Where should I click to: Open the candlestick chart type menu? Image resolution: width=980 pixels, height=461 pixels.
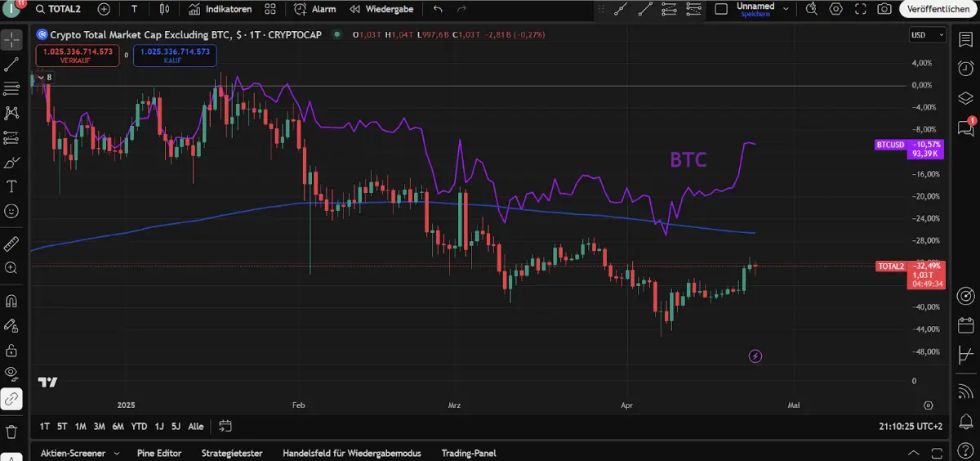(165, 9)
